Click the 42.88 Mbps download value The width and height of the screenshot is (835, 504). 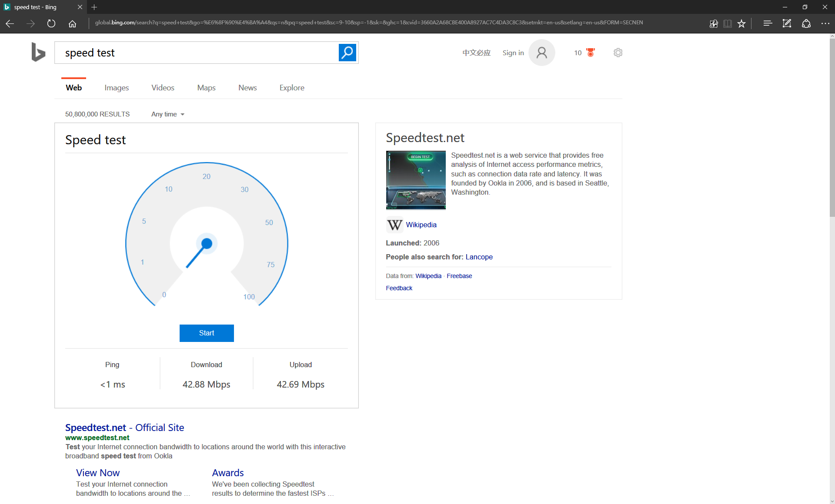[206, 385]
